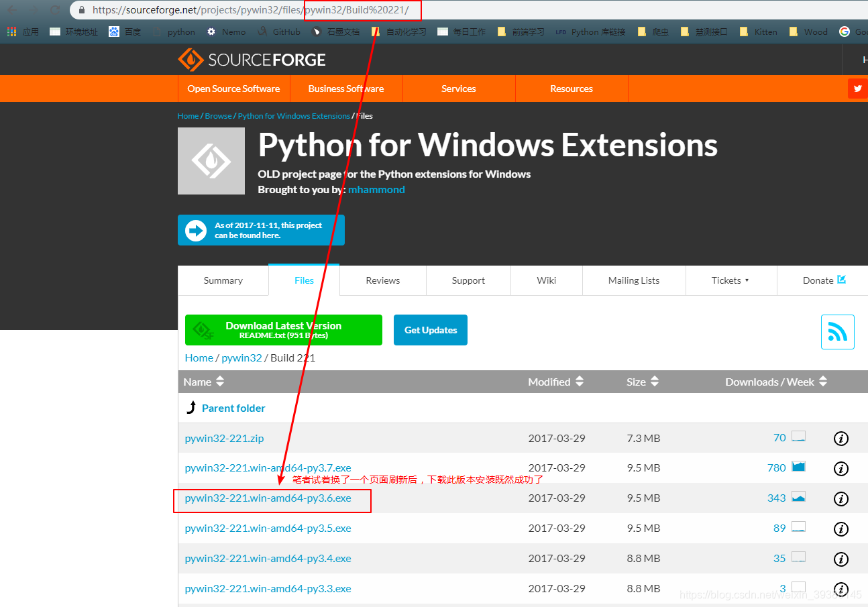
Task: Open the Resources menu
Action: [x=572, y=89]
